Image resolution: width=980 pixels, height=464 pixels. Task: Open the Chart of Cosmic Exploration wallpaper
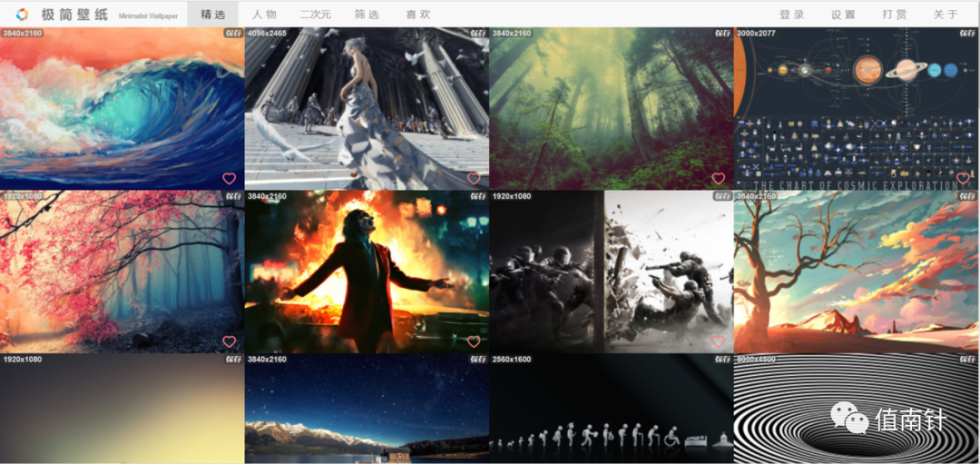[x=857, y=108]
